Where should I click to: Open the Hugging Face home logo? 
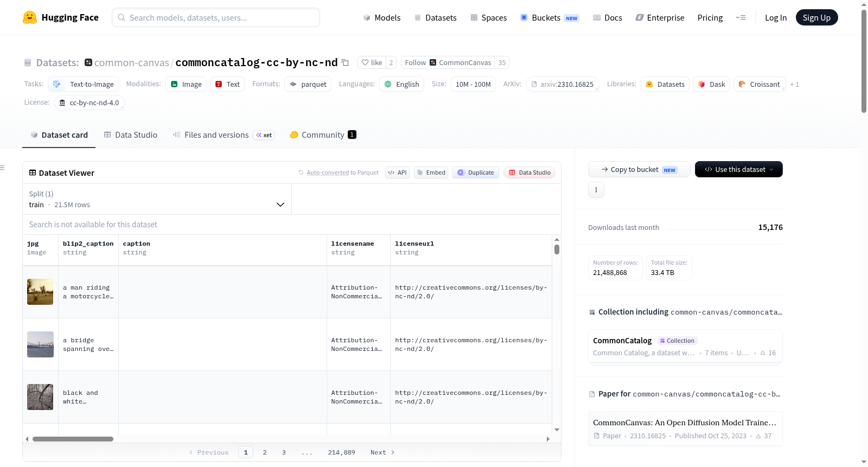(x=61, y=17)
